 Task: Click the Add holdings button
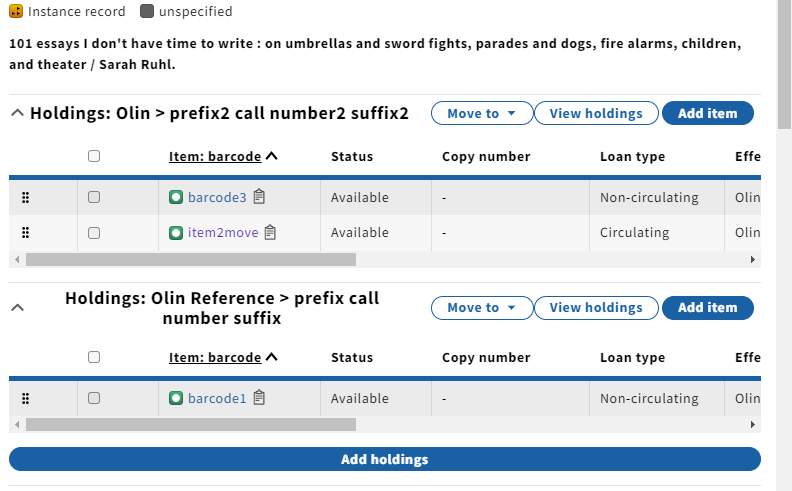click(x=385, y=459)
